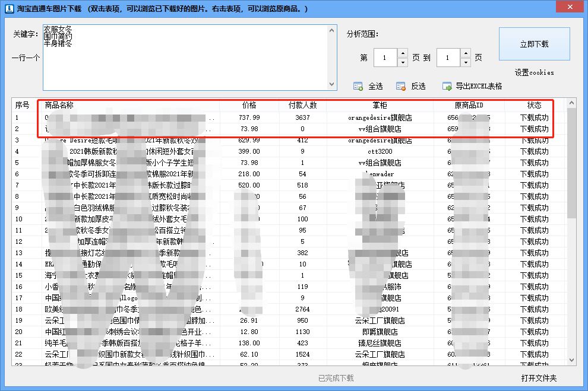588x391 pixels.
Task: Click the downloader app icon in the title bar
Action: pos(10,7)
